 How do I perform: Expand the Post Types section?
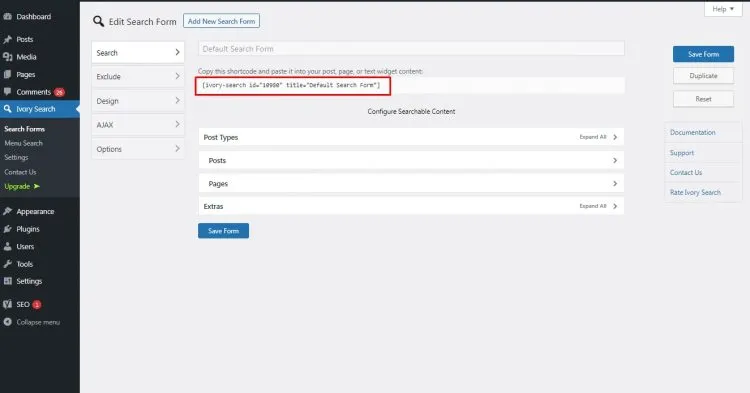pos(411,137)
